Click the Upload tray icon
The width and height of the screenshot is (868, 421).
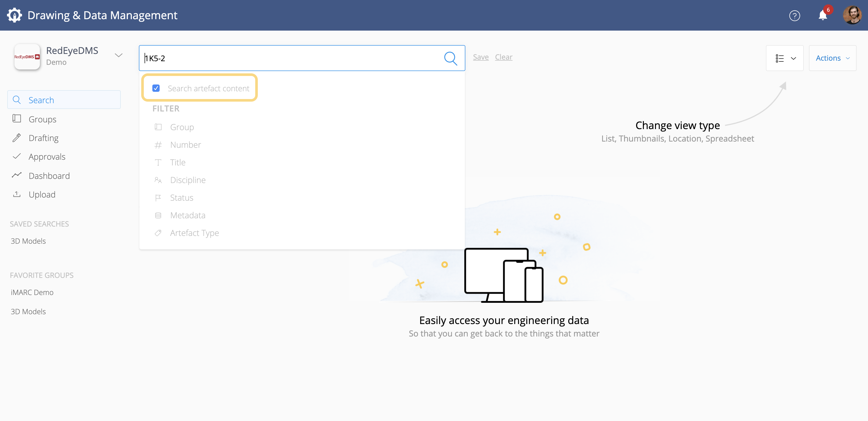(x=17, y=194)
